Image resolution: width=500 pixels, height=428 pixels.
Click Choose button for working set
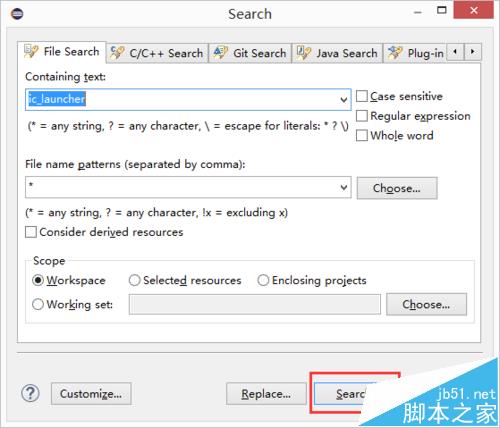coord(426,304)
